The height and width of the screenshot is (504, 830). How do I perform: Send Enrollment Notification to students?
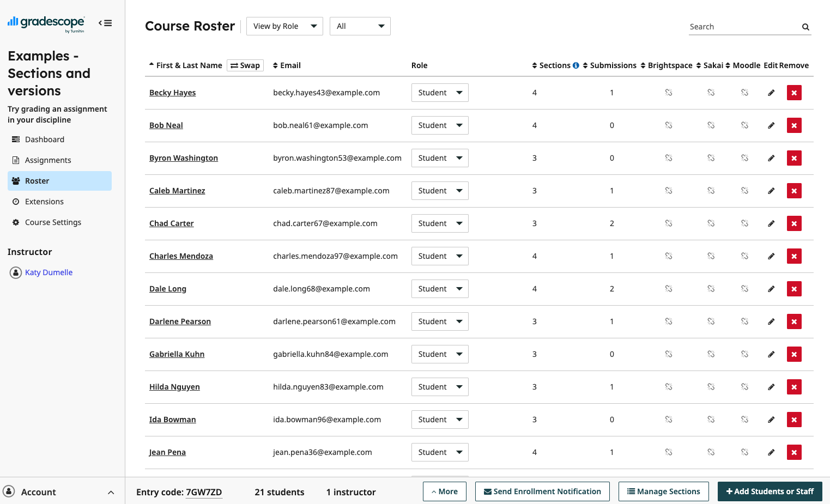542,491
